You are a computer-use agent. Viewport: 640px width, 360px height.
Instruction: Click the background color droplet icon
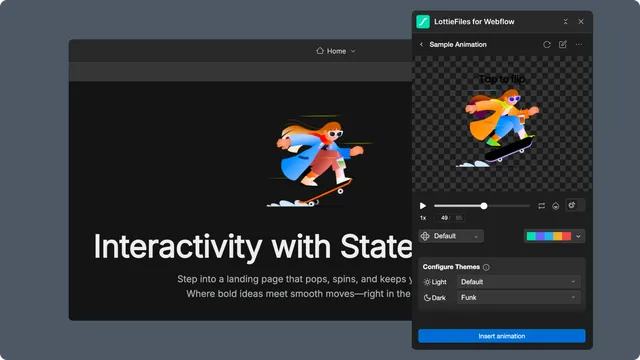click(x=556, y=206)
